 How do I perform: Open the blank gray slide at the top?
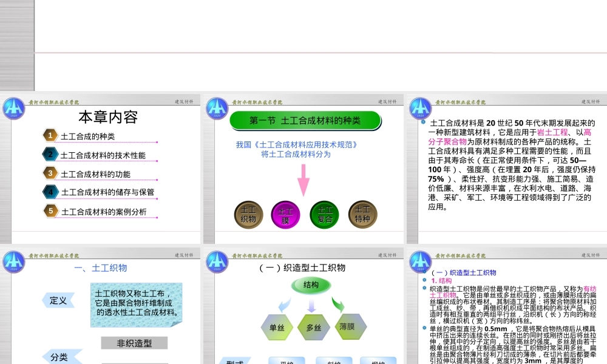click(x=303, y=45)
